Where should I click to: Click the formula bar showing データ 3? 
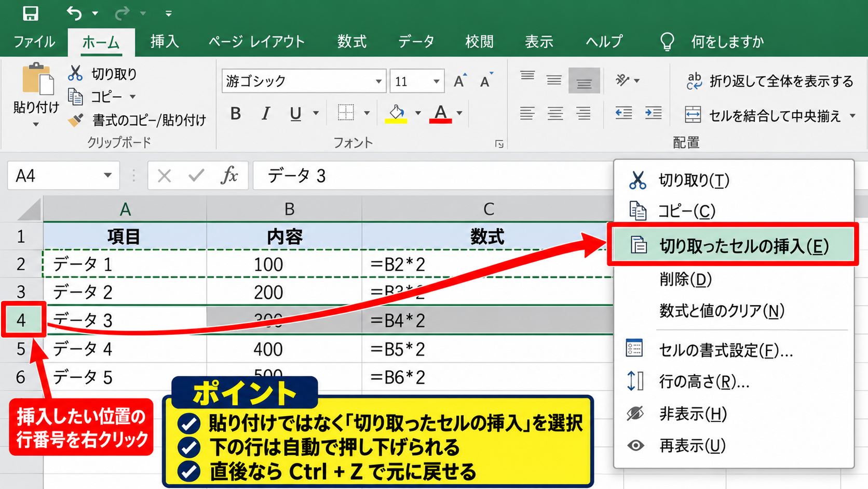pyautogui.click(x=433, y=176)
